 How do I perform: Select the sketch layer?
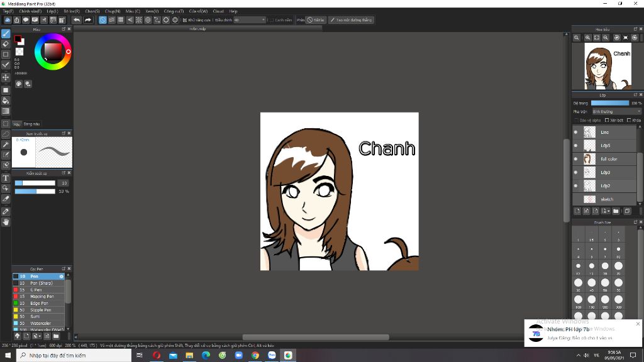coord(604,199)
